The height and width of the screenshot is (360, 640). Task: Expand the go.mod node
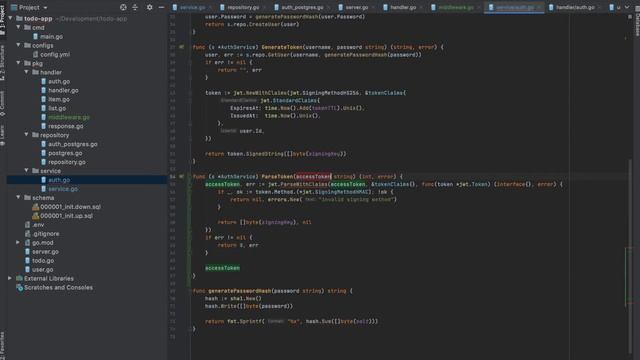click(18, 242)
